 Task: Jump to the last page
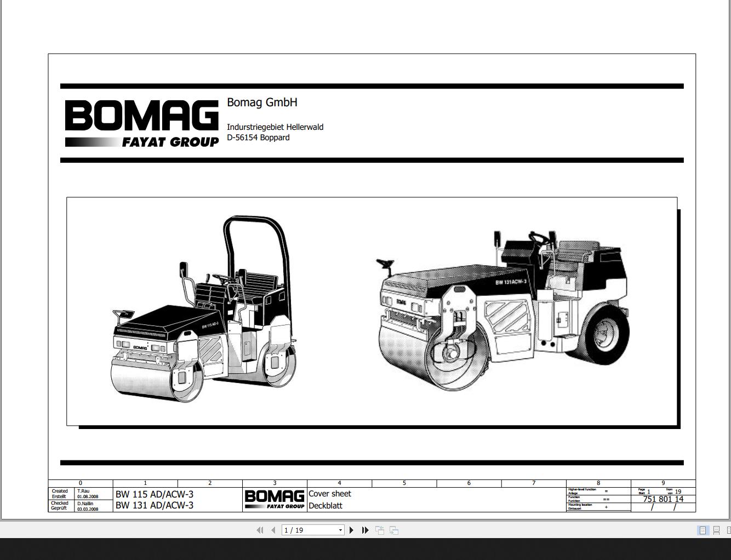(x=365, y=530)
